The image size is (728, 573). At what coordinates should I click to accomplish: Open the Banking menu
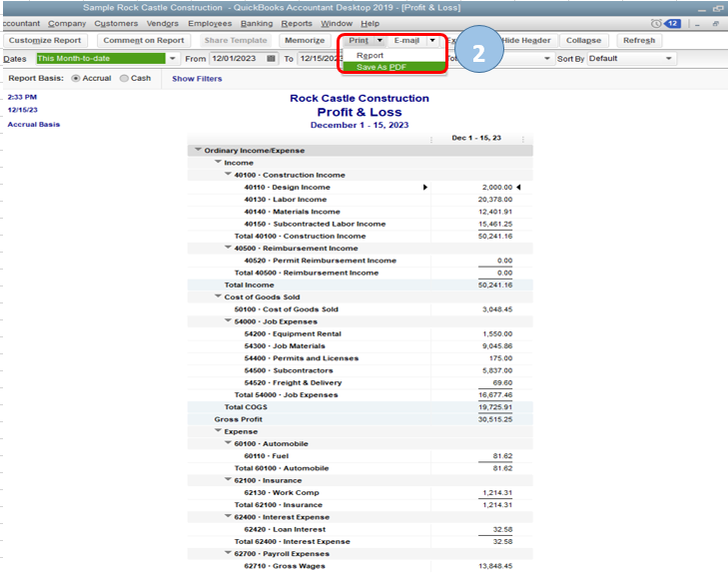pos(257,23)
